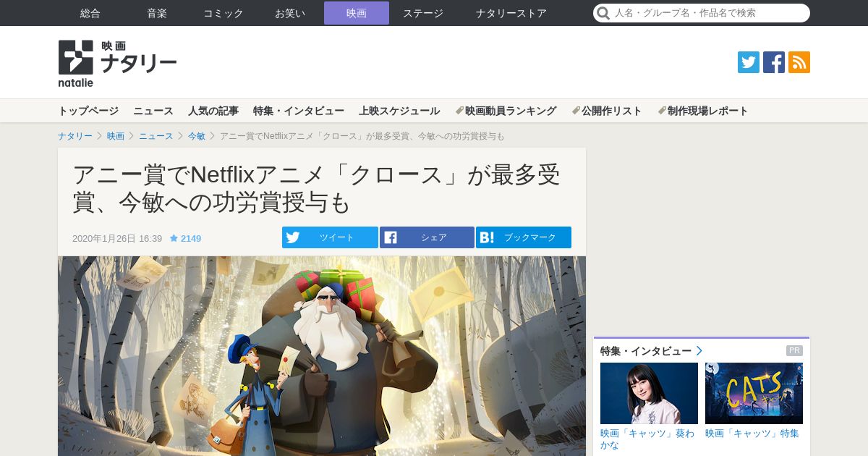Click the pencil icon beside 制作現場レポート
Screen dimensions: 868x456
point(662,111)
